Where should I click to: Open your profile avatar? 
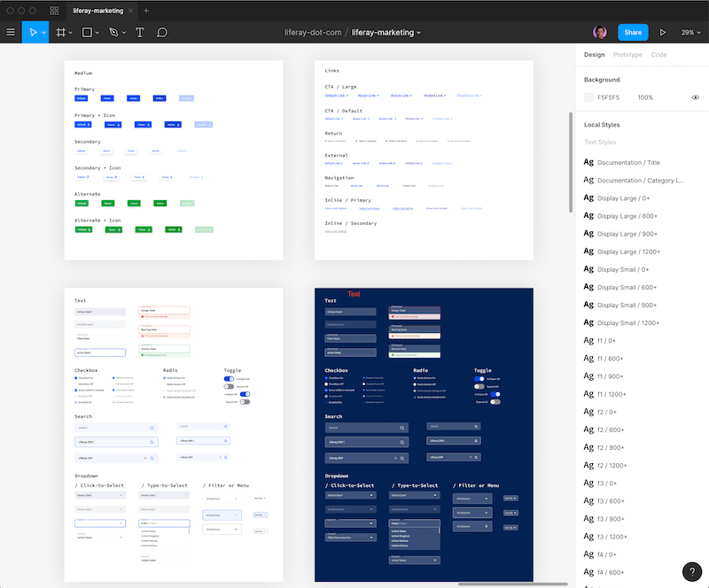600,32
